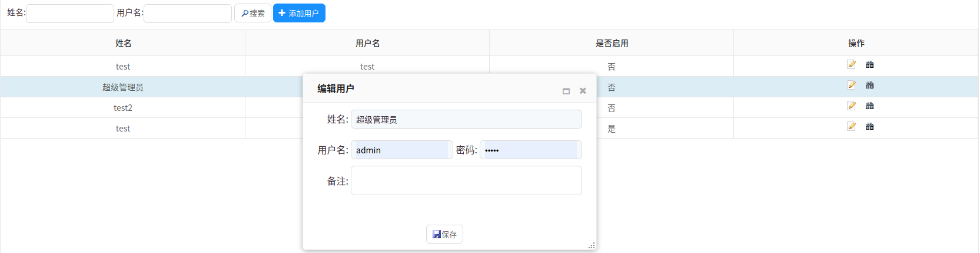The height and width of the screenshot is (253, 980).
Task: Click the binoculars view icon in the first test row
Action: 869,64
